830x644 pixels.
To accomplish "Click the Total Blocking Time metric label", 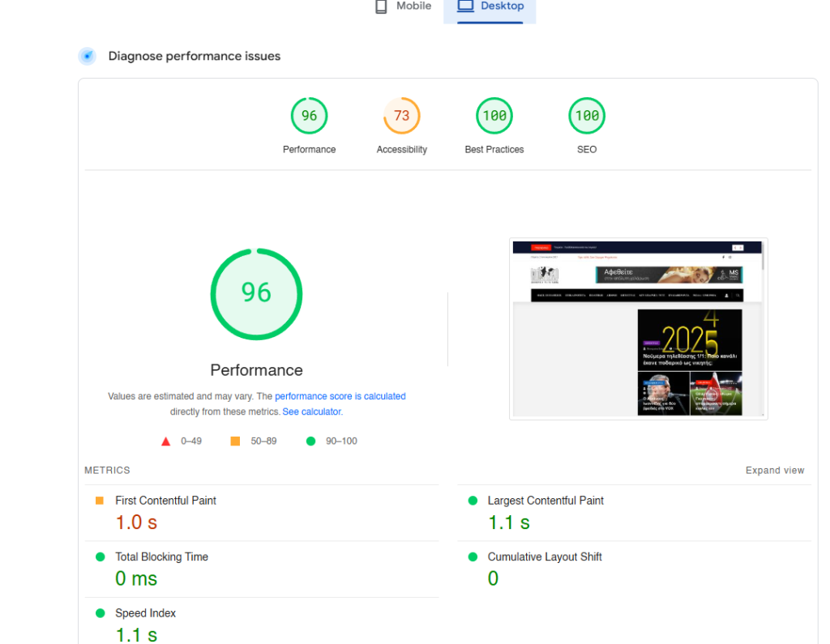I will click(161, 557).
